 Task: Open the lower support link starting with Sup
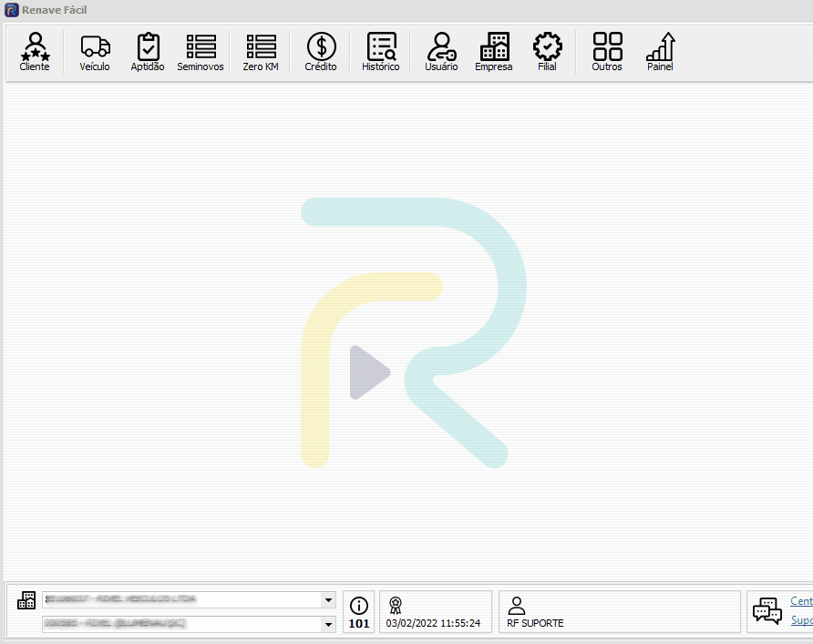(801, 619)
